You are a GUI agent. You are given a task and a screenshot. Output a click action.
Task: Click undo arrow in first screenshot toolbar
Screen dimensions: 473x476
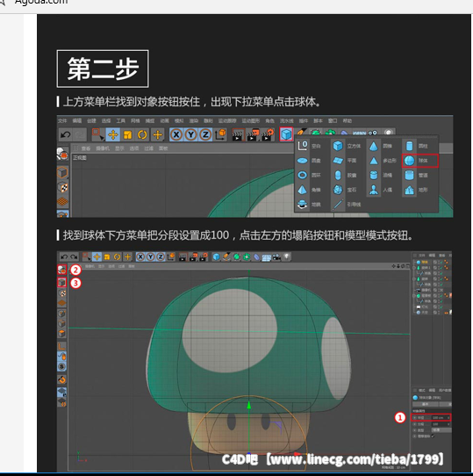click(65, 134)
